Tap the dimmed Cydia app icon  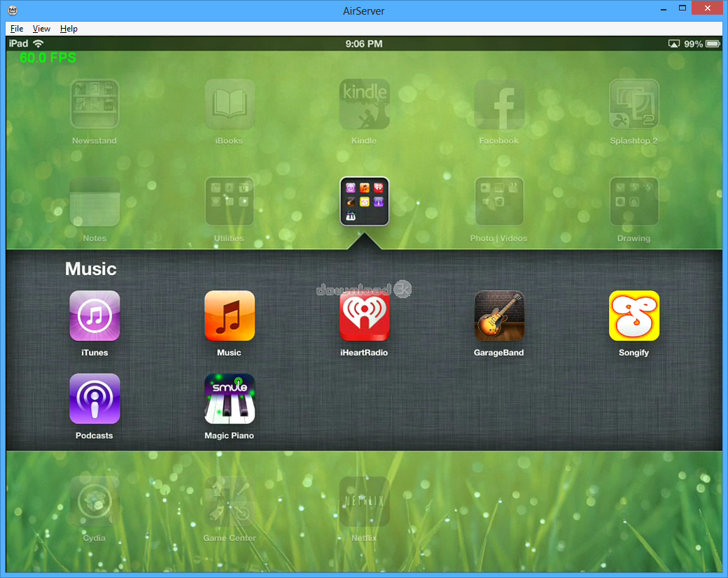click(x=94, y=502)
